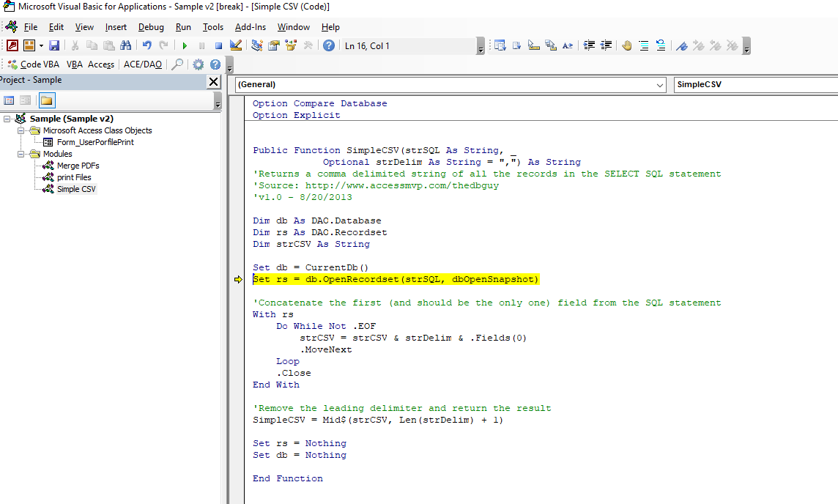
Task: Open the Debug menu
Action: pyautogui.click(x=151, y=27)
